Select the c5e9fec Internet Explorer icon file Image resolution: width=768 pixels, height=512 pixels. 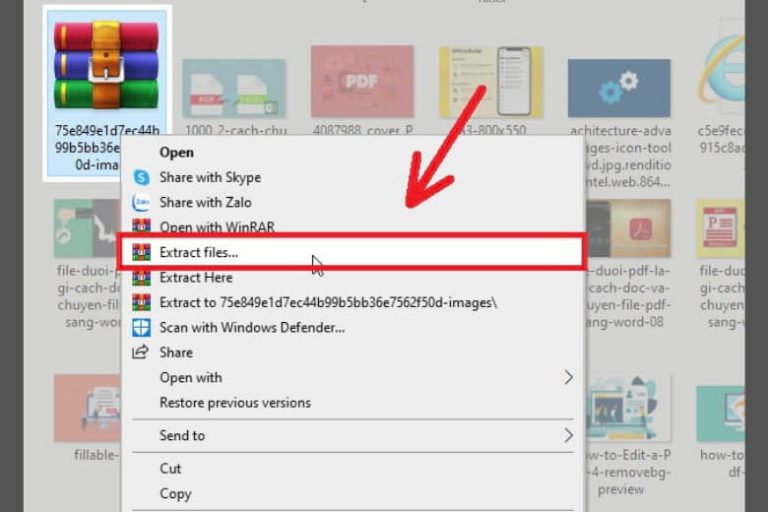(x=721, y=71)
